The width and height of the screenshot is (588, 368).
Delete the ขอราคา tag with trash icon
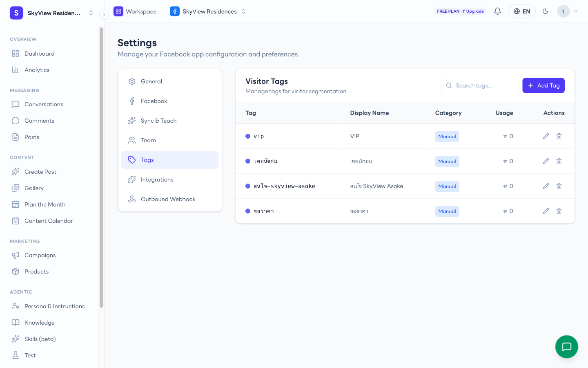click(x=559, y=211)
